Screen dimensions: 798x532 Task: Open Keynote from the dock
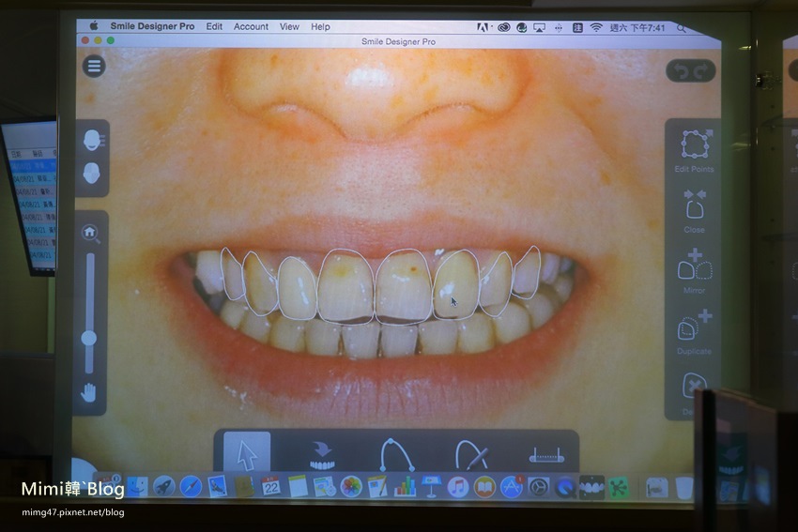click(x=431, y=487)
